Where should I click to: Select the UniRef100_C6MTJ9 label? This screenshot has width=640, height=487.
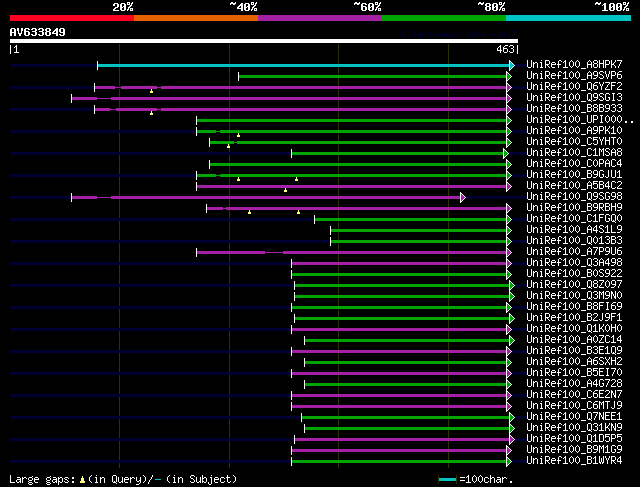(x=574, y=406)
